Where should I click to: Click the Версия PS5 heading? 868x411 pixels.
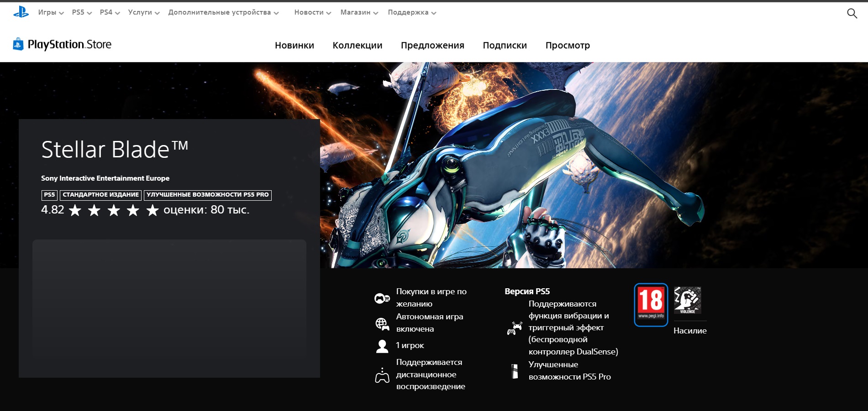(x=527, y=291)
